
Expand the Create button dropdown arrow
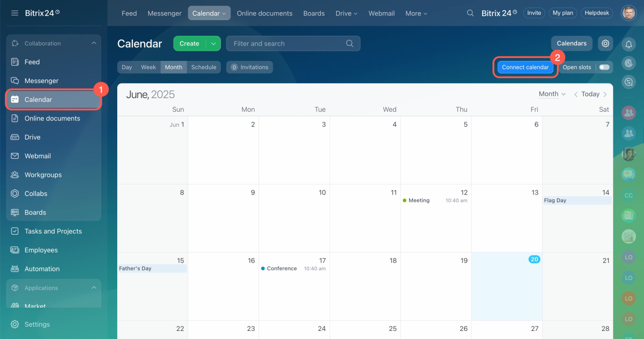pos(213,44)
